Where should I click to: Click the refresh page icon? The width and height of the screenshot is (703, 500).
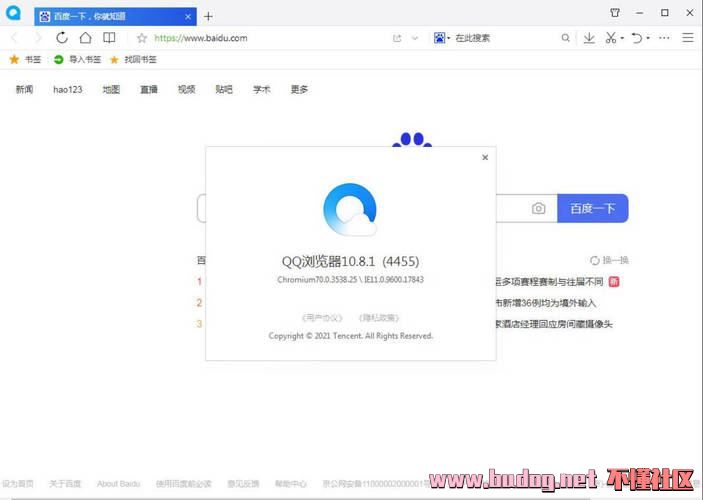click(62, 38)
